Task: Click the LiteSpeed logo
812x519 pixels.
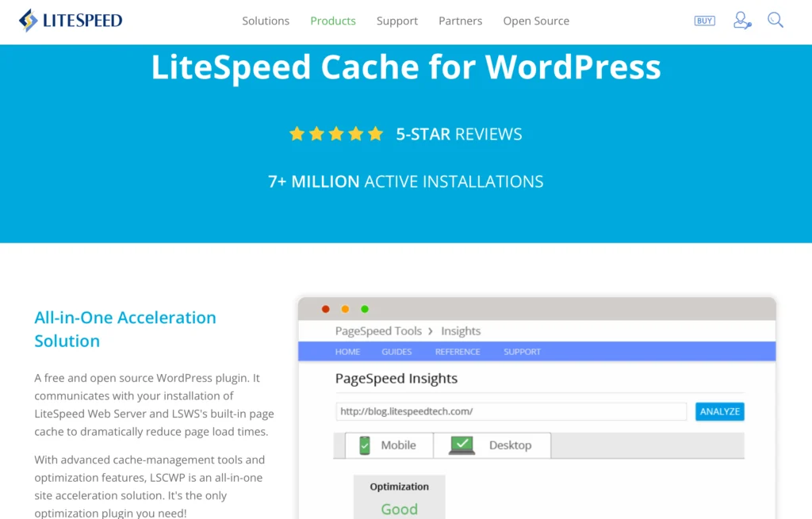Action: point(71,20)
